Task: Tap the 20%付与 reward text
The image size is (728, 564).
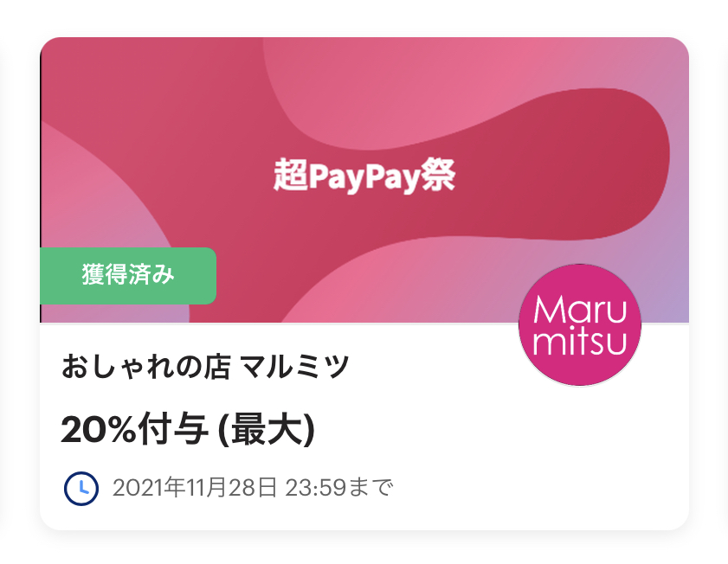Action: 135,430
